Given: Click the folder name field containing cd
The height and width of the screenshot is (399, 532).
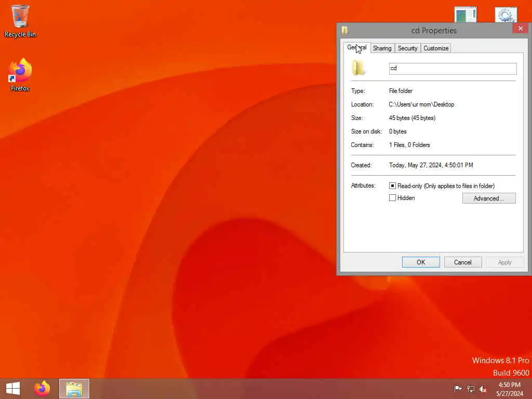Looking at the screenshot, I should click(453, 68).
